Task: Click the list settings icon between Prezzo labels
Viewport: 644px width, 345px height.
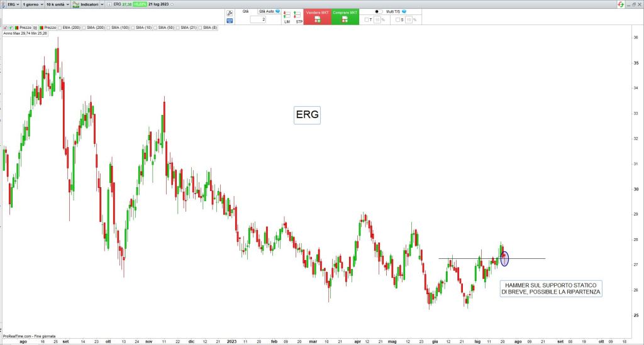Action: 35,28
